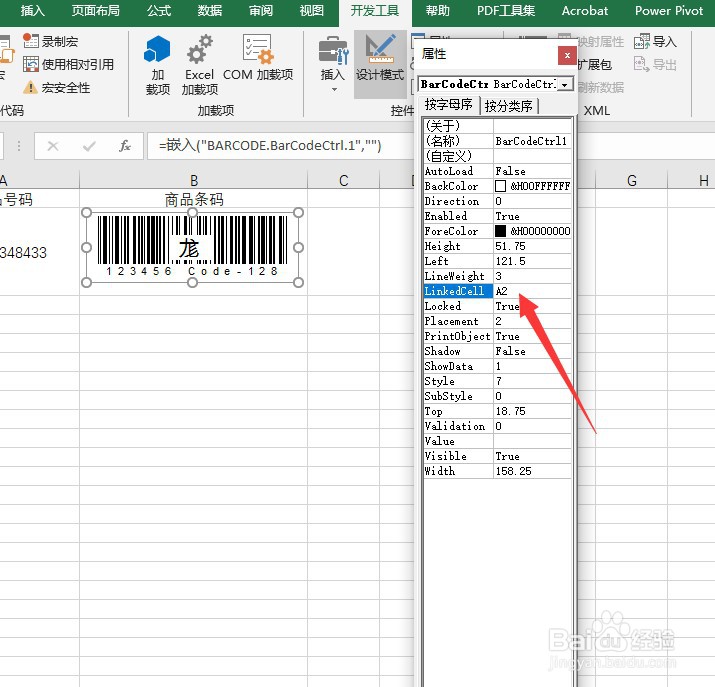The height and width of the screenshot is (687, 715).
Task: Click the ForeColor black swatch
Action: click(x=500, y=231)
